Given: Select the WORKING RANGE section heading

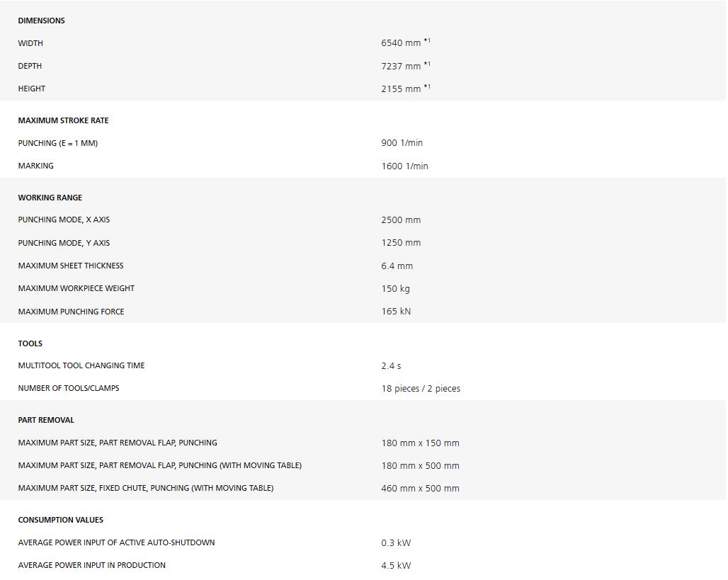Looking at the screenshot, I should point(50,198).
